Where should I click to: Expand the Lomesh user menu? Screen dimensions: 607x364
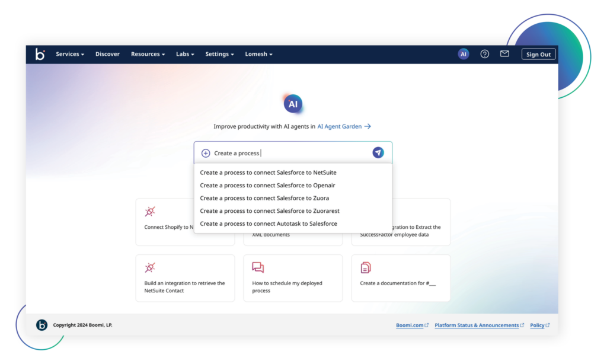click(x=258, y=53)
